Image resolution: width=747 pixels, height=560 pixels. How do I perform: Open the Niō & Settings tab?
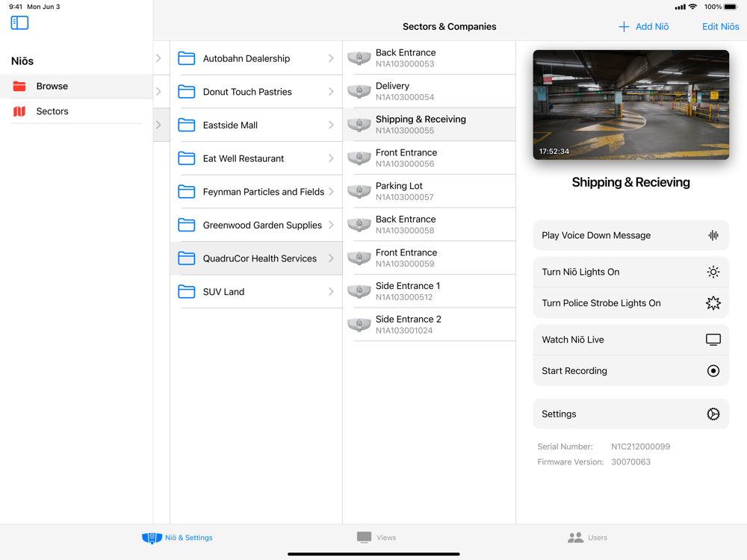tap(177, 538)
